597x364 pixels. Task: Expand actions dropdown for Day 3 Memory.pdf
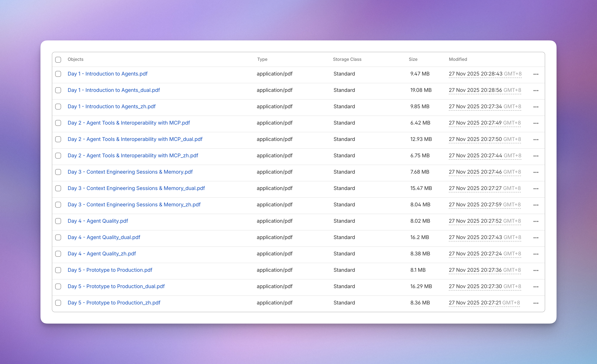pyautogui.click(x=536, y=172)
